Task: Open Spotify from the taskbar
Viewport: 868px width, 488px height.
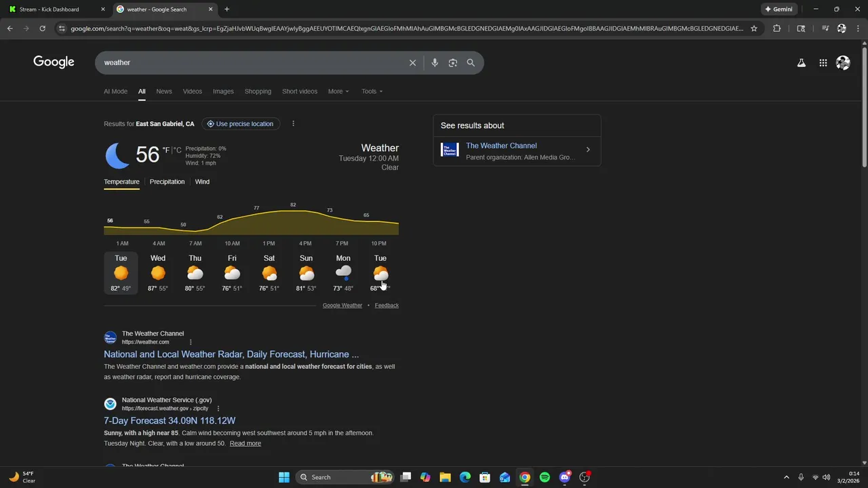Action: [545, 477]
